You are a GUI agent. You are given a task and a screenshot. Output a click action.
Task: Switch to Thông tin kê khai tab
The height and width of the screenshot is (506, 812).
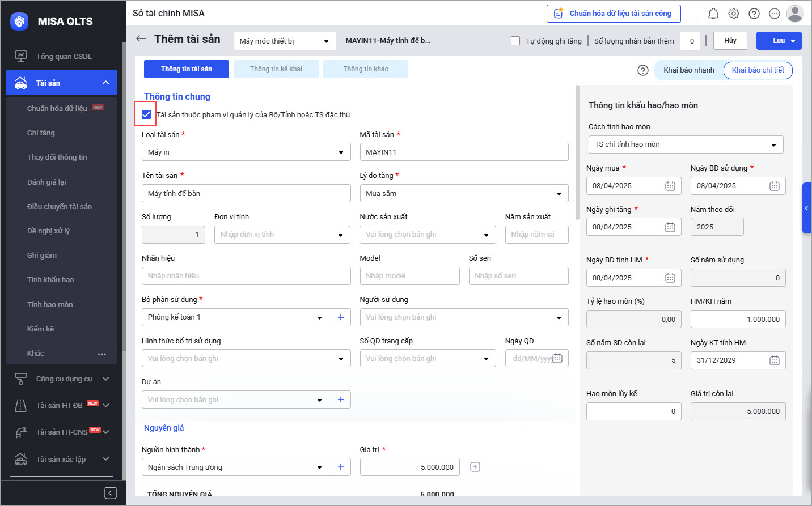[x=276, y=69]
